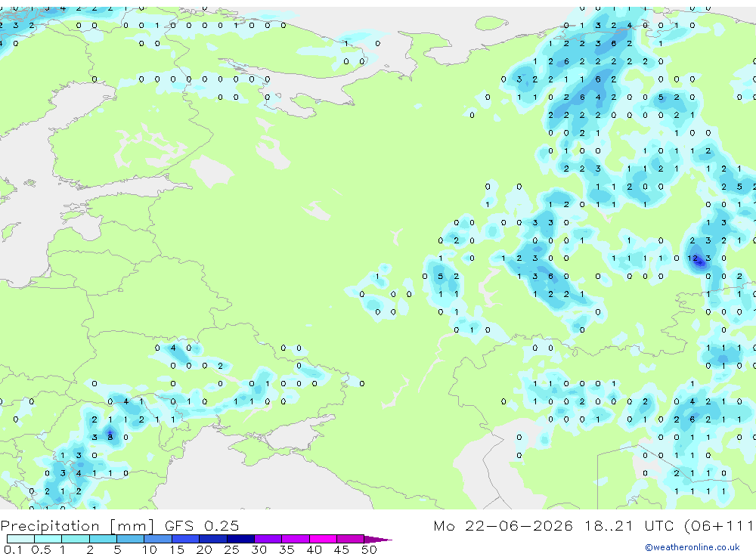The height and width of the screenshot is (554, 756).
Task: Click the weatheronline.co.uk copyright link
Action: click(692, 547)
